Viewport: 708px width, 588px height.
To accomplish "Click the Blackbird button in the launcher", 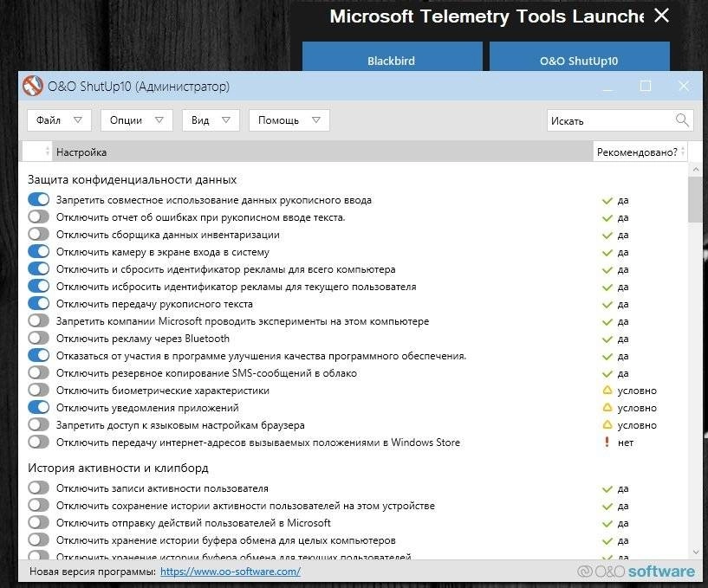I will coord(392,57).
